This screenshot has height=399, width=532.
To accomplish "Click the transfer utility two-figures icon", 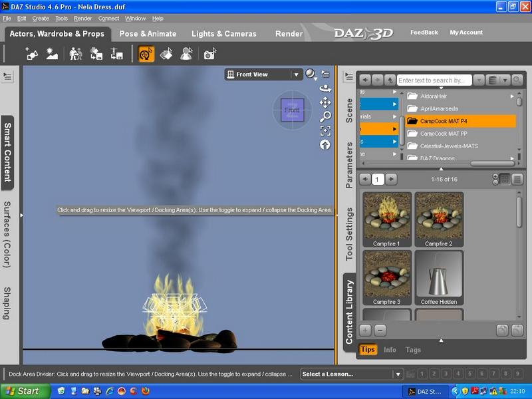I will (x=76, y=54).
